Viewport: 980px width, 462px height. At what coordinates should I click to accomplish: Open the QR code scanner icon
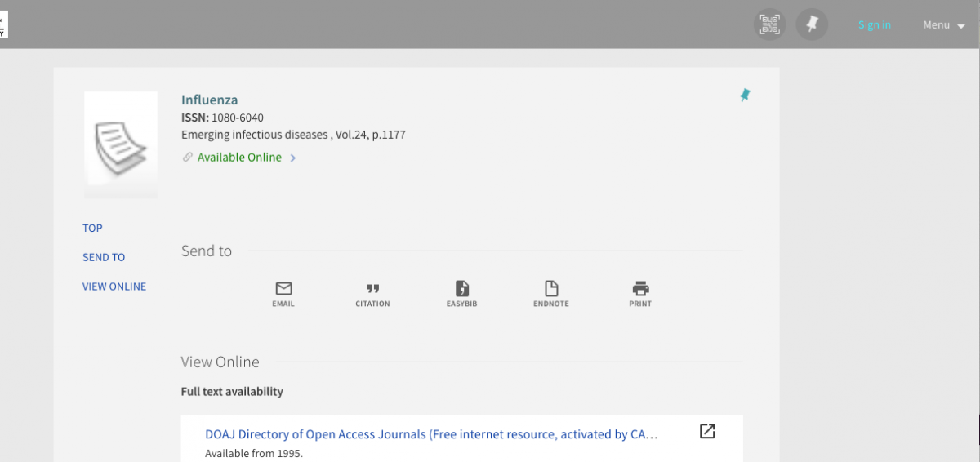coord(769,24)
